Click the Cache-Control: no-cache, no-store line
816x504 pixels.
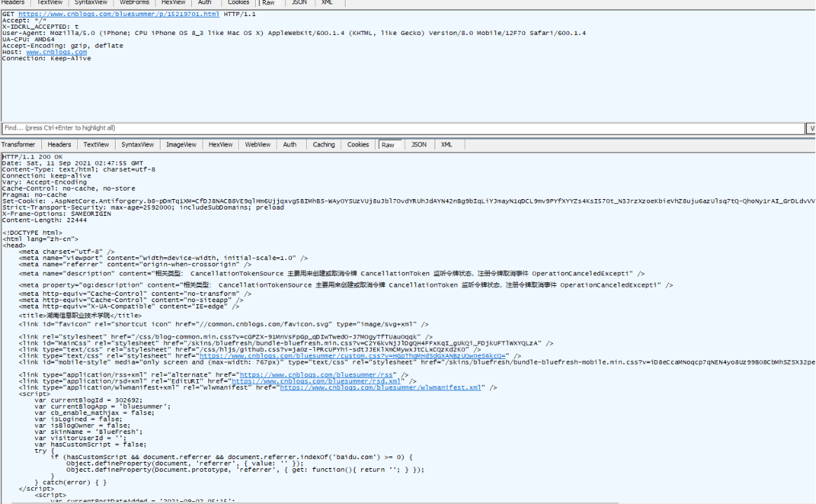click(x=69, y=189)
